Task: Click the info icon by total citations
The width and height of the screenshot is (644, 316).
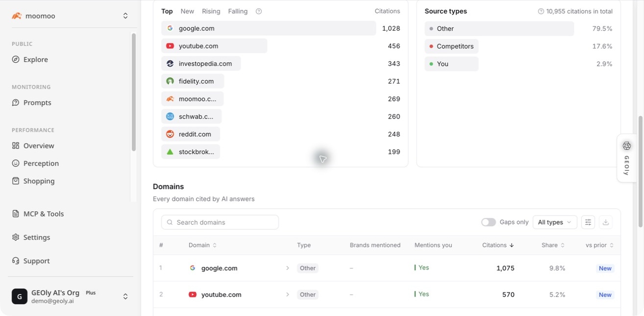Action: pyautogui.click(x=541, y=11)
